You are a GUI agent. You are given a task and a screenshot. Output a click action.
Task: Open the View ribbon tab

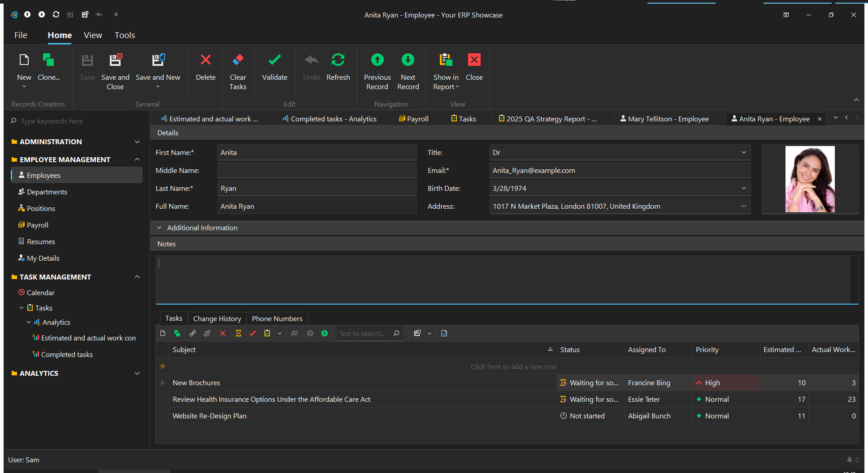(93, 35)
